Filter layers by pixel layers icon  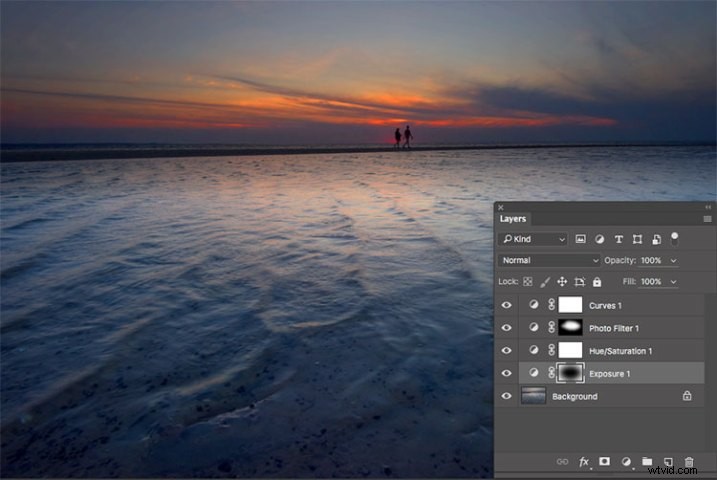[580, 239]
